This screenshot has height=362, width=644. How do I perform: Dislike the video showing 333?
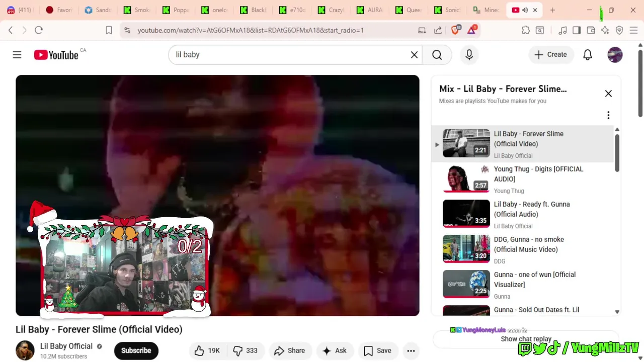point(245,351)
